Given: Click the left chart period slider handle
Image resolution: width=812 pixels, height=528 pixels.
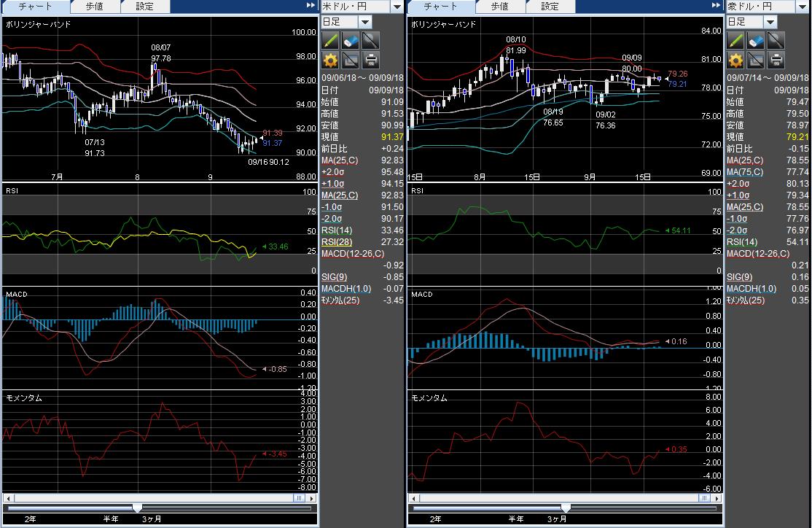Looking at the screenshot, I should click(x=137, y=508).
